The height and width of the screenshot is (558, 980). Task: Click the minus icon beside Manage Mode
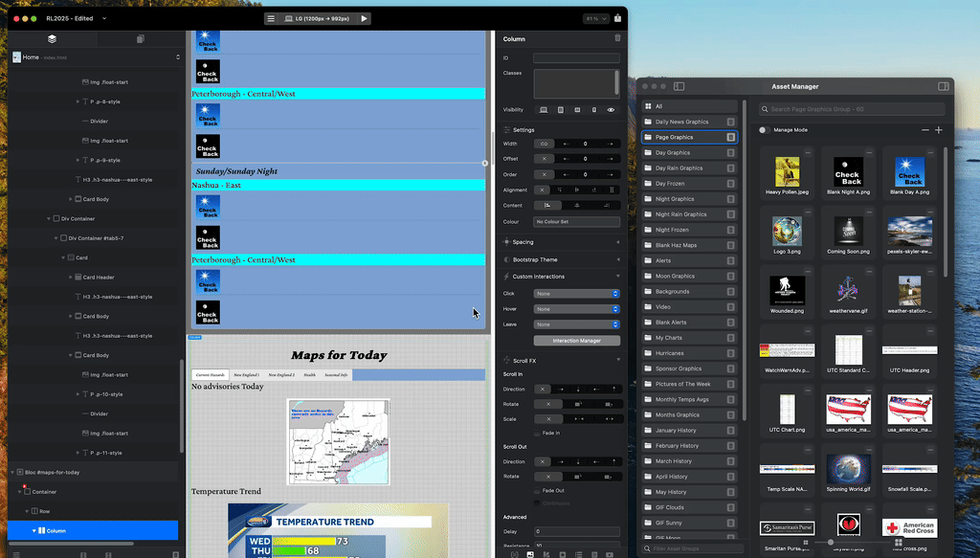(924, 130)
